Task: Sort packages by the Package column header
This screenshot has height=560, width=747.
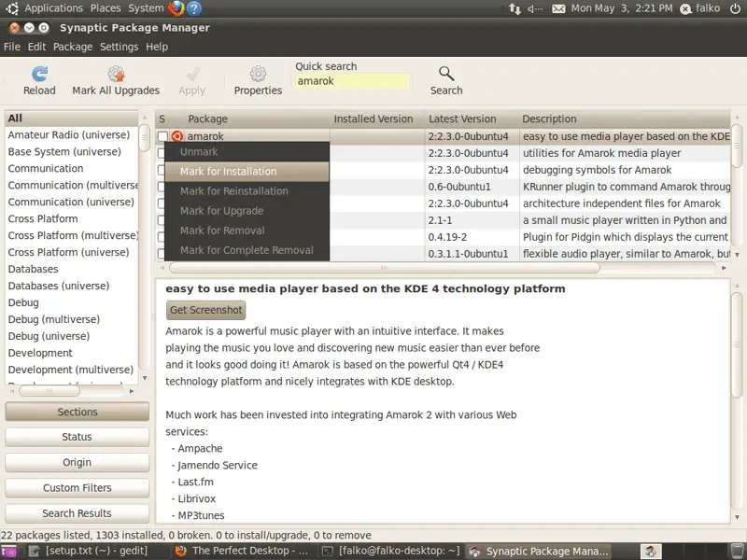Action: tap(258, 119)
